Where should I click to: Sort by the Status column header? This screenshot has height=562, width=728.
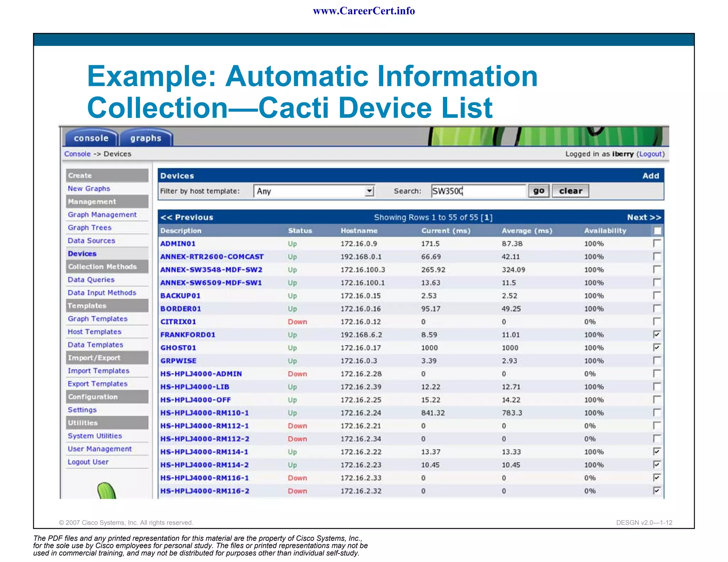(300, 231)
